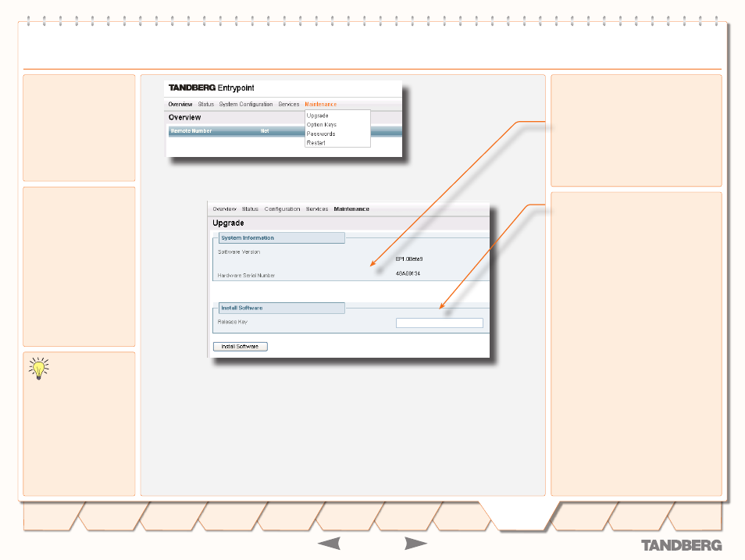This screenshot has width=745, height=560.
Task: Choose Passwords from the Maintenance dropdown
Action: coord(321,134)
